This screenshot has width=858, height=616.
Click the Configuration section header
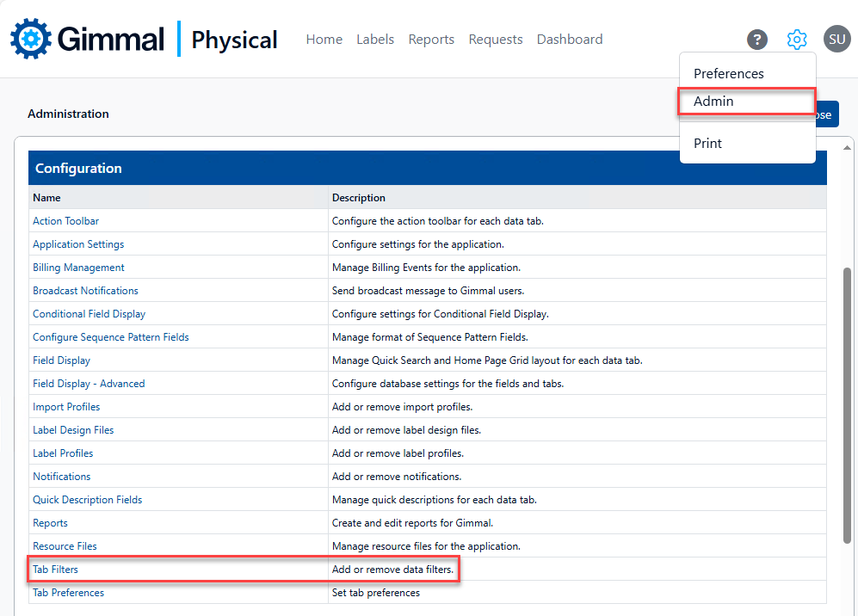(x=428, y=168)
